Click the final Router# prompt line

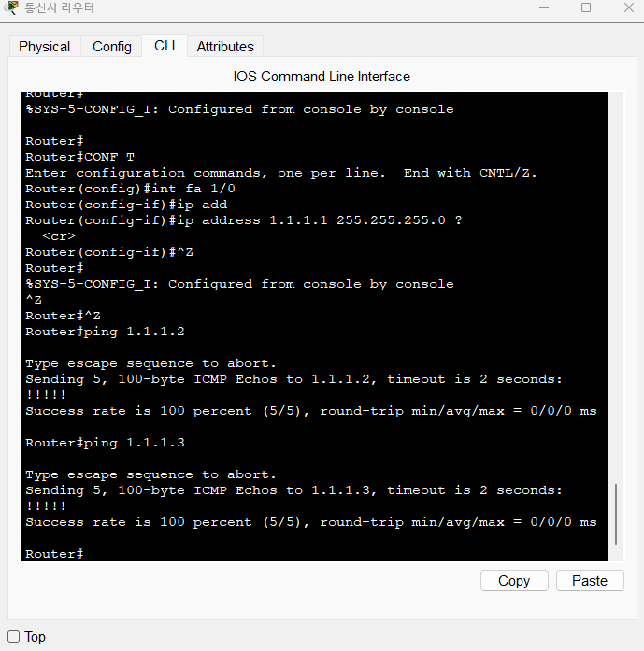(x=54, y=554)
